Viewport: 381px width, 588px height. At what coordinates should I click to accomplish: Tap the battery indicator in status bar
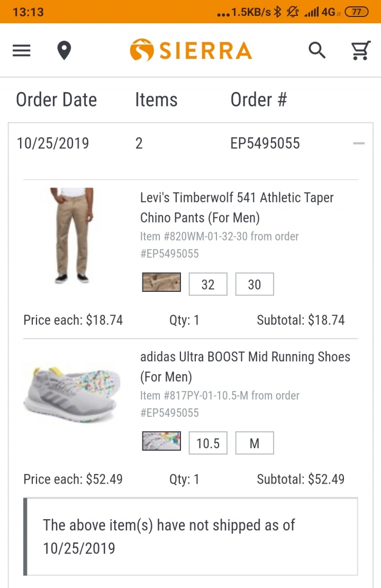point(356,12)
